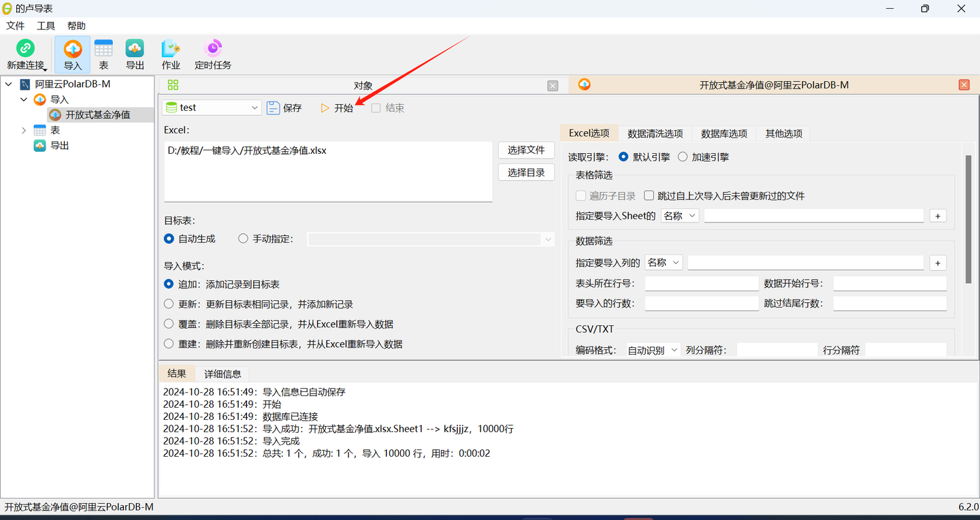980x520 pixels.
Task: Click the 要导入的行数 input field
Action: click(702, 304)
